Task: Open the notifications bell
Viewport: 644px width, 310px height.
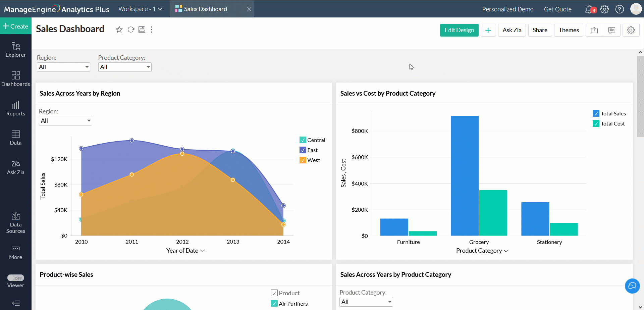Action: 589,9
